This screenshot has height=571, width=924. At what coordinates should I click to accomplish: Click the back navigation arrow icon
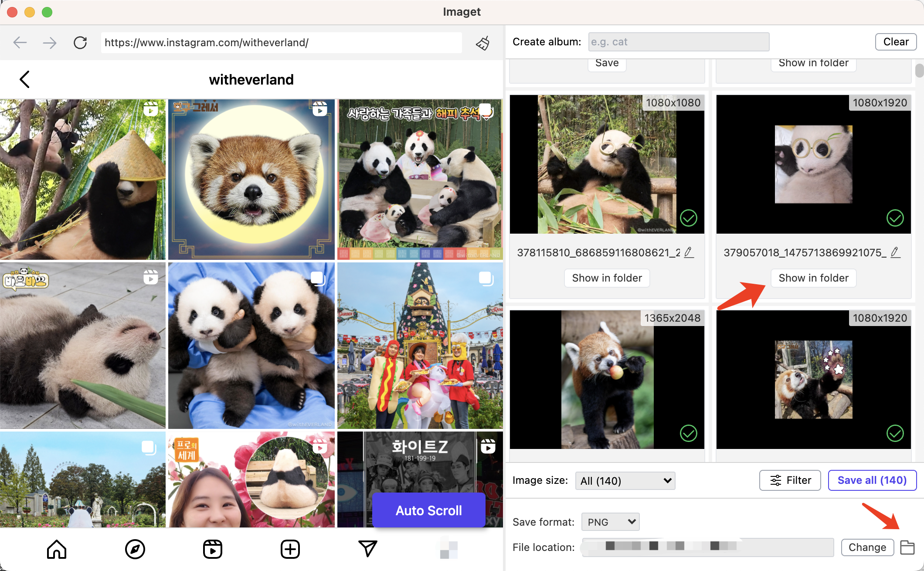coord(20,42)
